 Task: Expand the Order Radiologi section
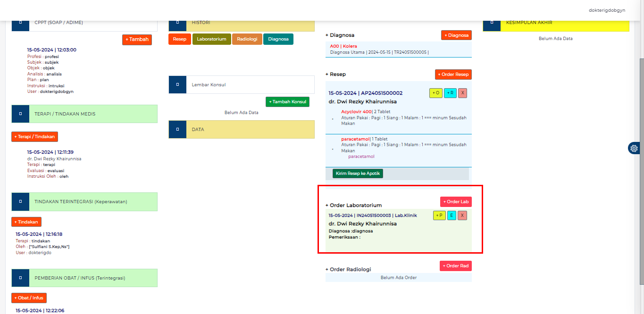pyautogui.click(x=348, y=269)
